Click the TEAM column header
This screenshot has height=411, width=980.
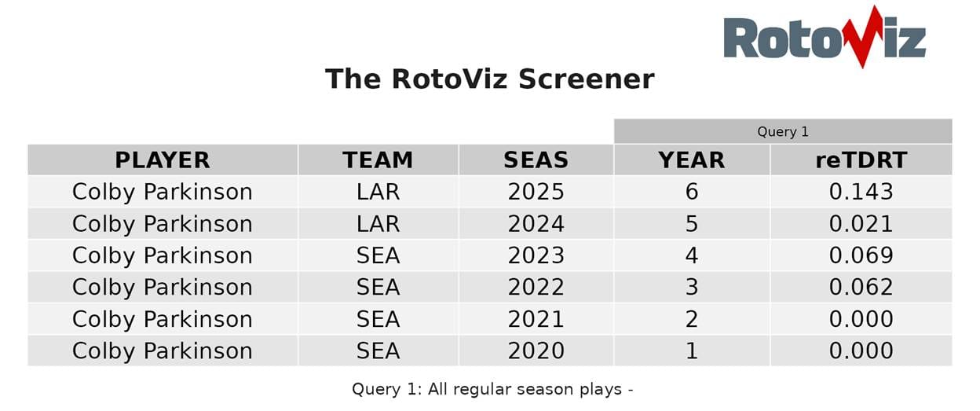(378, 160)
